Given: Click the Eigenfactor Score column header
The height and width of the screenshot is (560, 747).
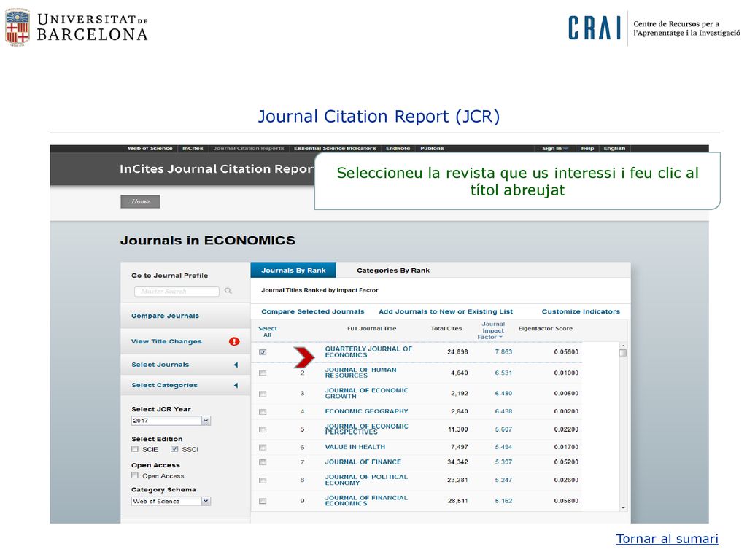Looking at the screenshot, I should point(546,329).
